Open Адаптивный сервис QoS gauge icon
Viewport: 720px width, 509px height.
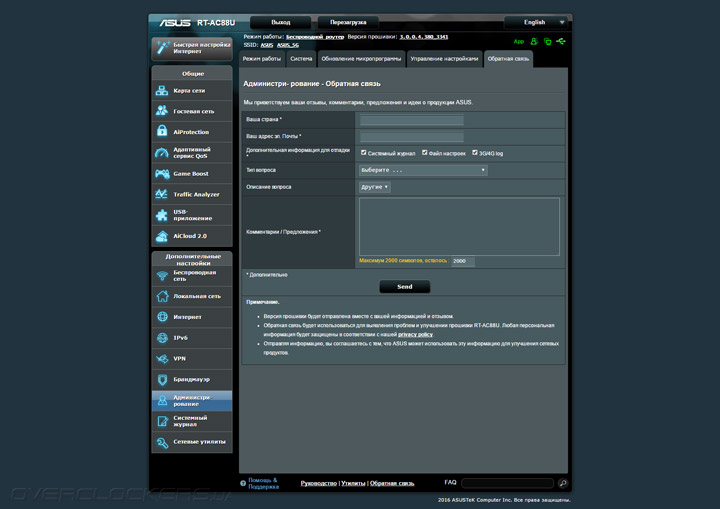pos(162,153)
